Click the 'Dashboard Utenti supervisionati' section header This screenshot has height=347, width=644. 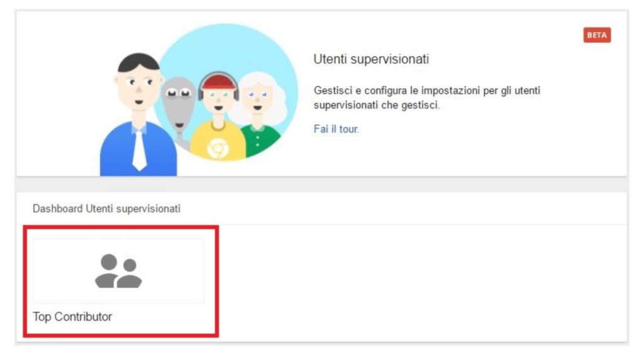point(106,209)
